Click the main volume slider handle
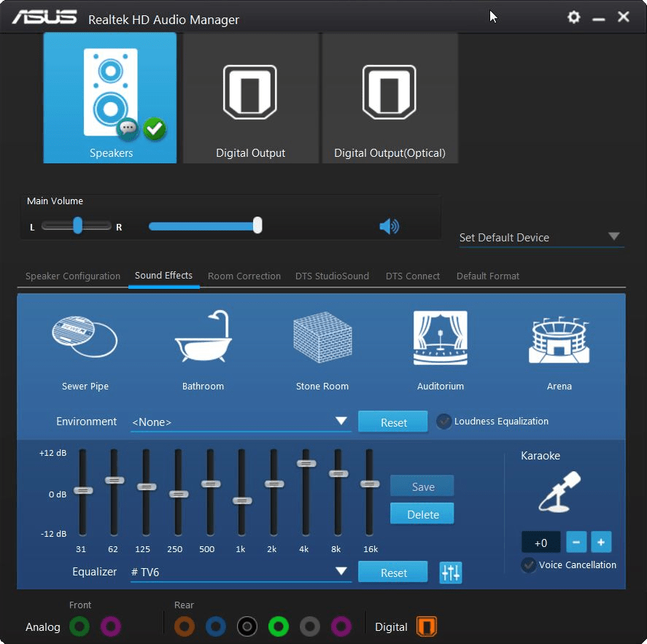Viewport: 647px width, 644px height. click(257, 225)
